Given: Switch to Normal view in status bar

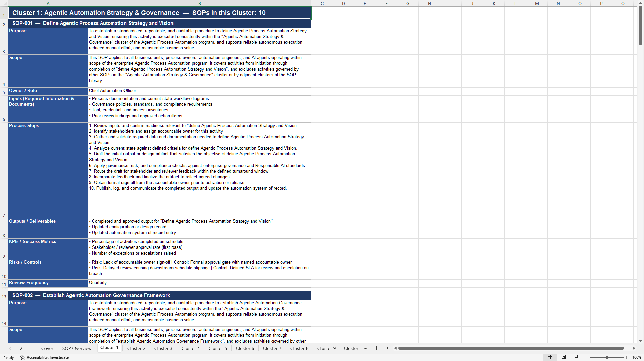Looking at the screenshot, I should [x=550, y=357].
